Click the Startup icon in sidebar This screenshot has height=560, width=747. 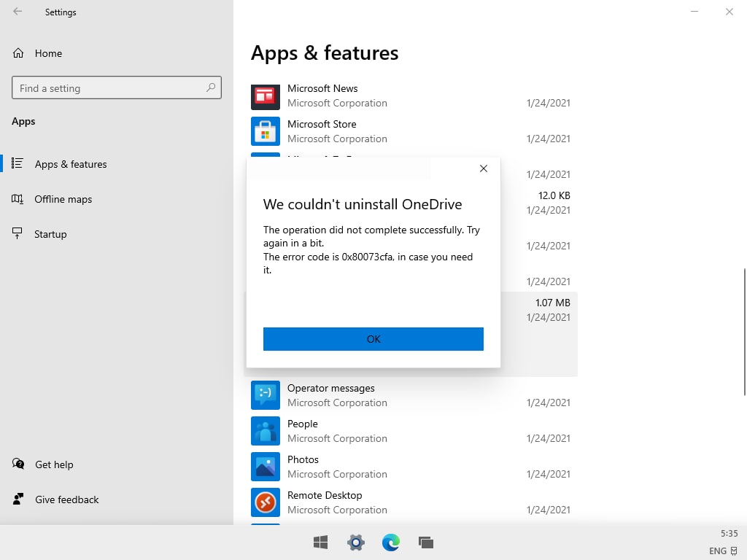click(x=18, y=233)
